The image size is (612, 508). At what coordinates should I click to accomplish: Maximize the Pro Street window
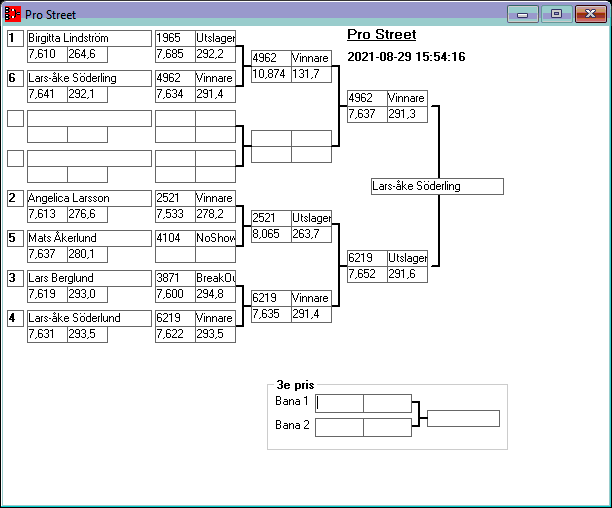(557, 14)
